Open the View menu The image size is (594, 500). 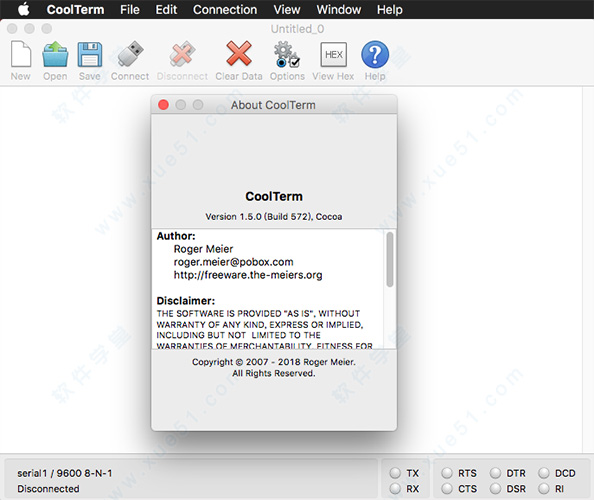(287, 9)
